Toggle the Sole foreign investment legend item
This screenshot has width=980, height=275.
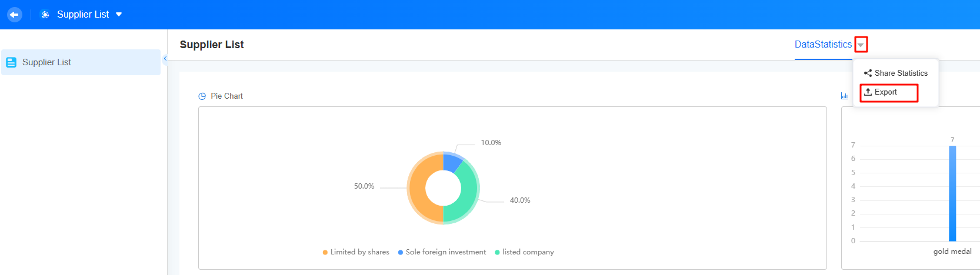pos(442,252)
